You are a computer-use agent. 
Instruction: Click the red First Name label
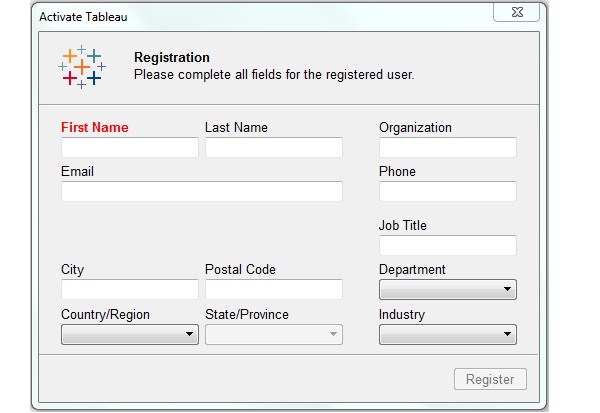pos(95,128)
